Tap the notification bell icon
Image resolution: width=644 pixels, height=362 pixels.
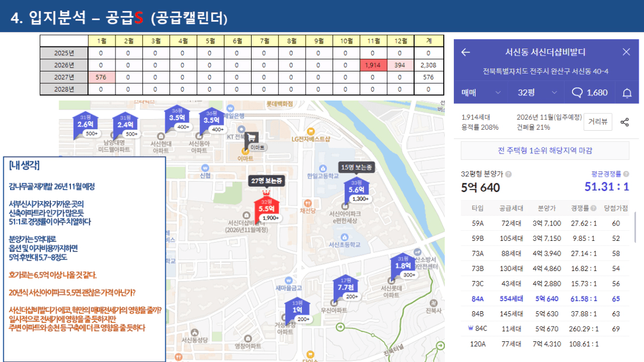(627, 93)
